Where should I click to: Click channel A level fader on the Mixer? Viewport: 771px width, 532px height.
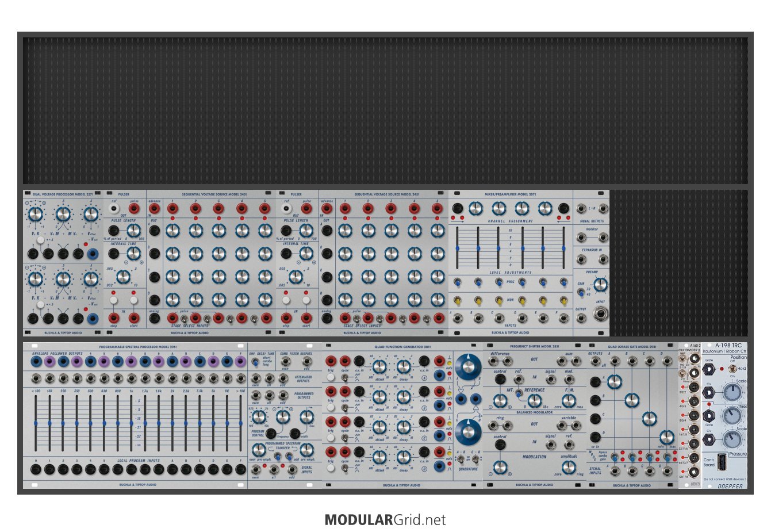pos(458,248)
